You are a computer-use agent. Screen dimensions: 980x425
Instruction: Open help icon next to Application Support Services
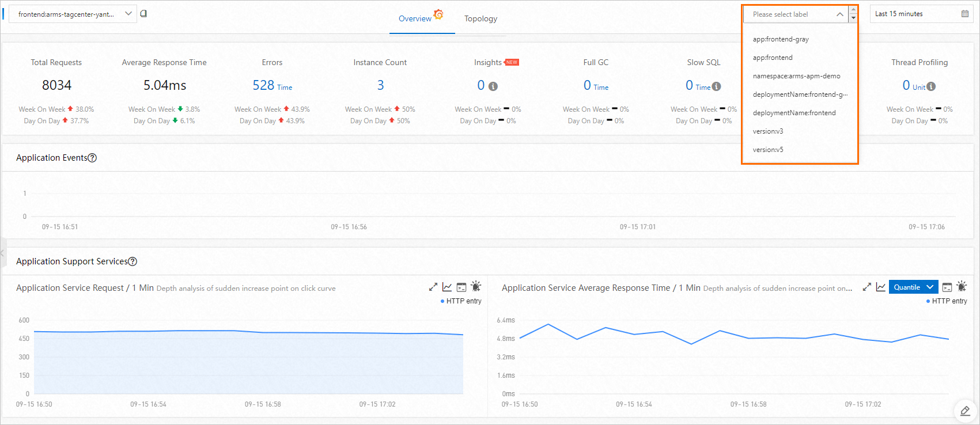[133, 261]
